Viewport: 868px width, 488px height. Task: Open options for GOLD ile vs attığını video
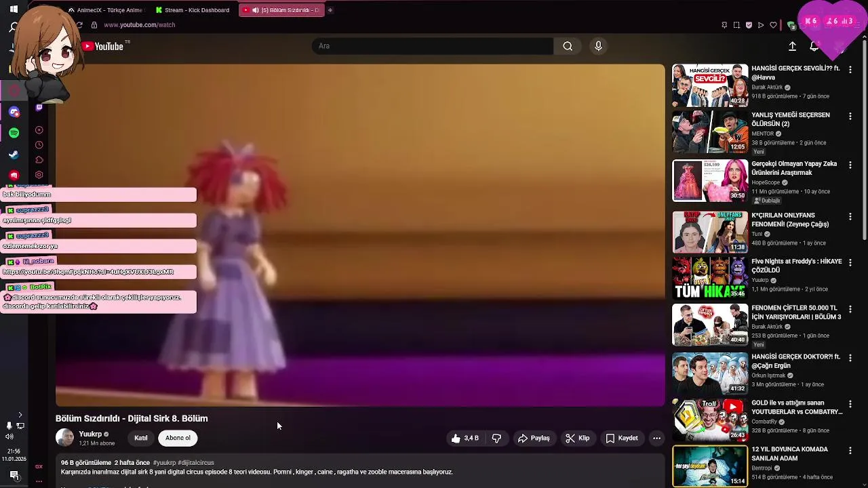[850, 405]
